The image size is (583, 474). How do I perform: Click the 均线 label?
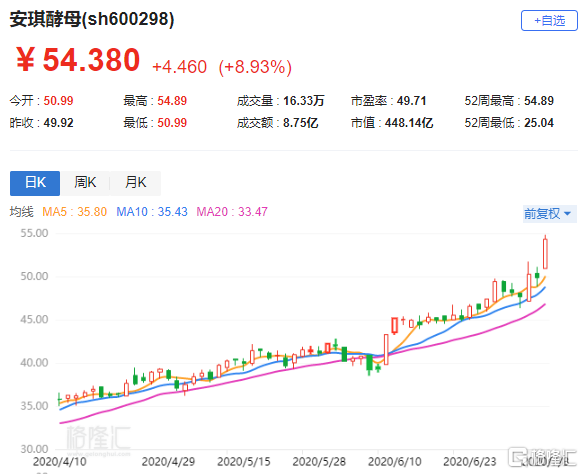(x=22, y=212)
